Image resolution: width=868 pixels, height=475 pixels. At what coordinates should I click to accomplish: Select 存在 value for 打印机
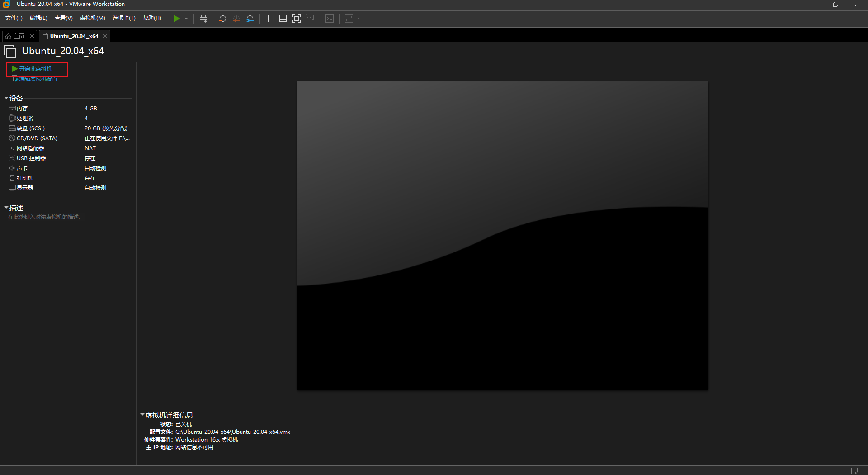pos(90,178)
